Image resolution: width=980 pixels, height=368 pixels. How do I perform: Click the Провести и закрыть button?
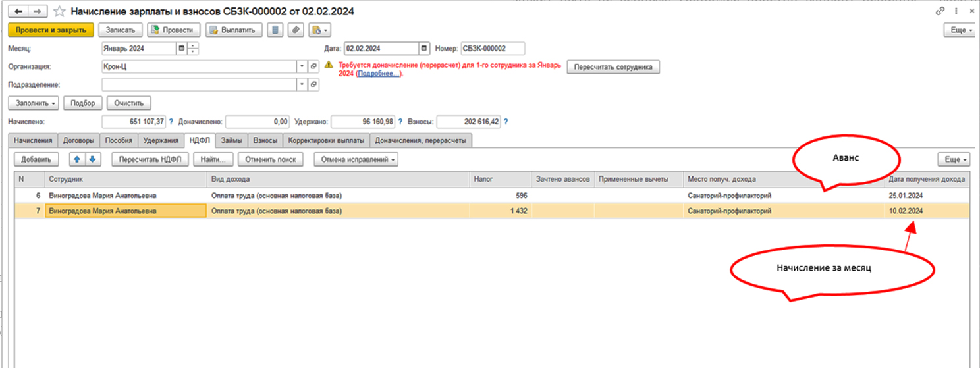coord(47,30)
